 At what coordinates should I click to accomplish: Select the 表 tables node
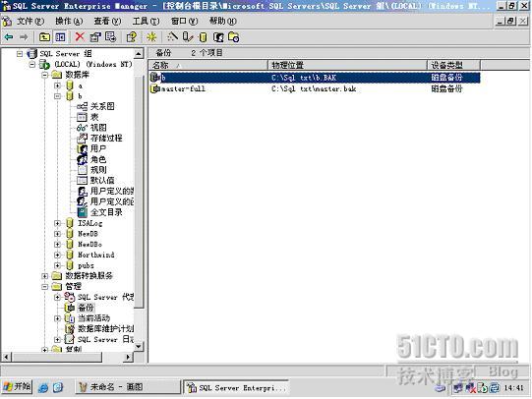tap(94, 117)
